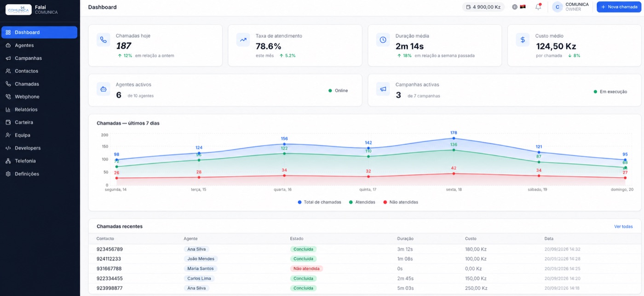
Task: Click the 124,50 Kz average cost value
Action: pyautogui.click(x=556, y=46)
